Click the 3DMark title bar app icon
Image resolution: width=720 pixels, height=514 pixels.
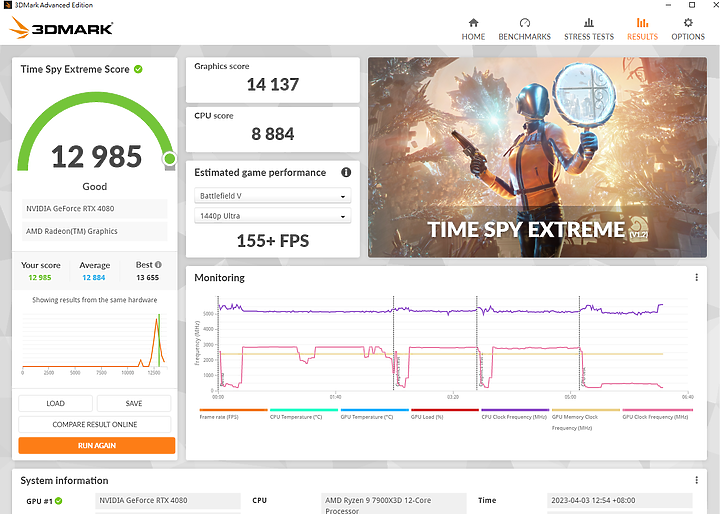click(7, 5)
